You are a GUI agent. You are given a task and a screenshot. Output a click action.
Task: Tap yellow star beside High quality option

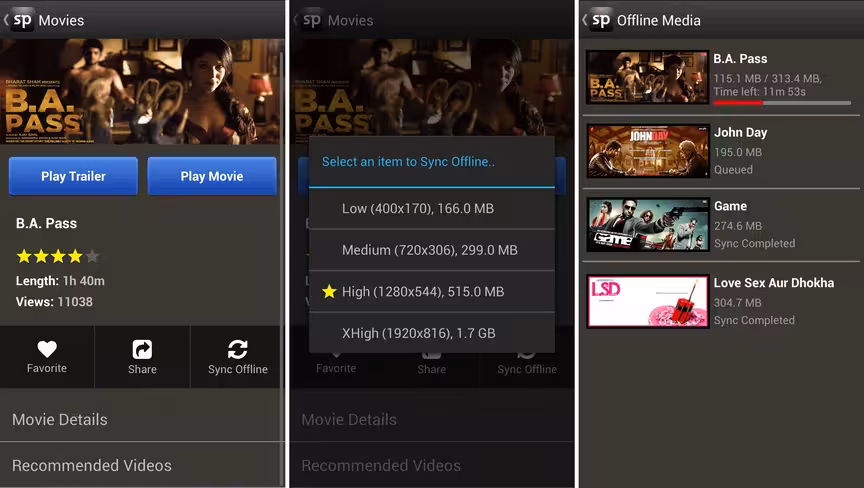tap(329, 291)
